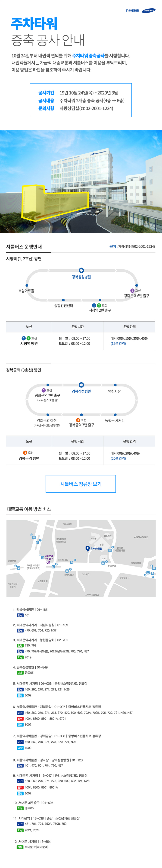This screenshot has width=162, height=868.
Task: Click the 강북삼성병원 logo text in the header
Action: 132,11
